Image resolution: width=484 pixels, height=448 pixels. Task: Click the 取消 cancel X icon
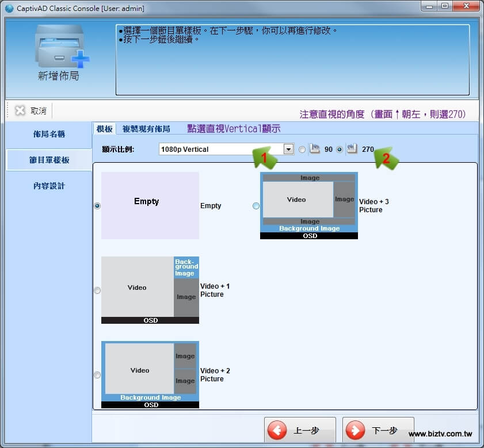tap(20, 110)
